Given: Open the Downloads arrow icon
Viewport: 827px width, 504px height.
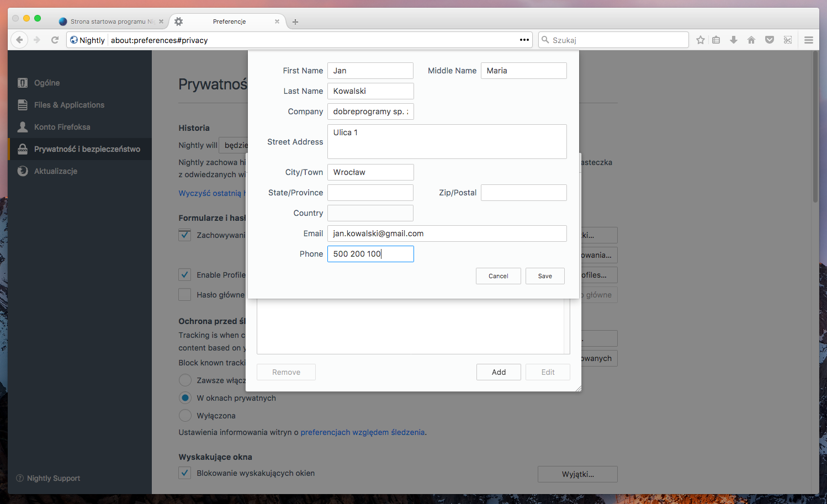Looking at the screenshot, I should [x=734, y=40].
